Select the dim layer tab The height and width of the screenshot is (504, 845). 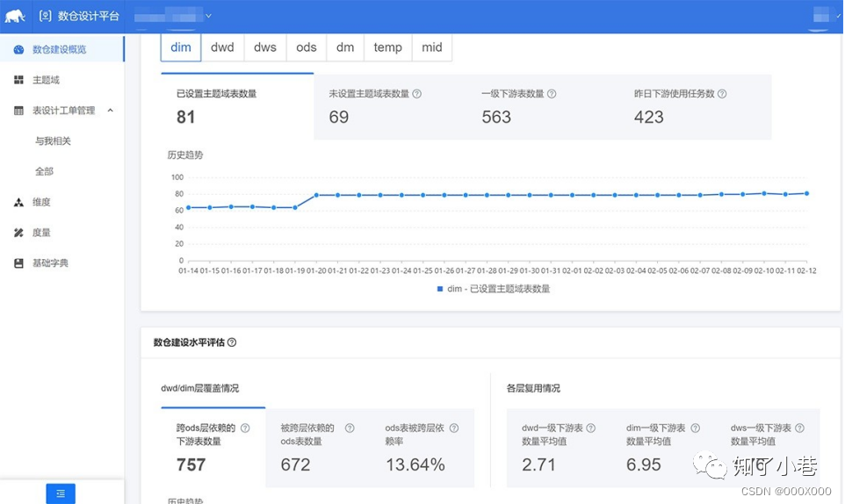[x=181, y=47]
